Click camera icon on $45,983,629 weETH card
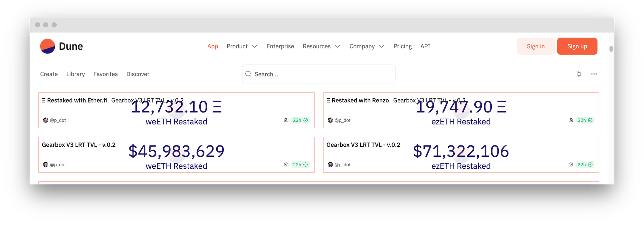Viewport: 644px width, 227px height. 286,165
